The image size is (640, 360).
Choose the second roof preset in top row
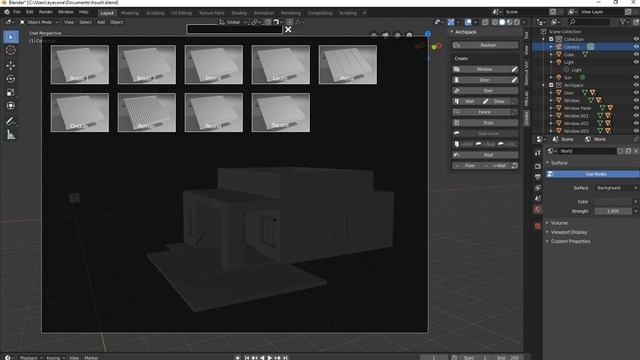point(147,64)
